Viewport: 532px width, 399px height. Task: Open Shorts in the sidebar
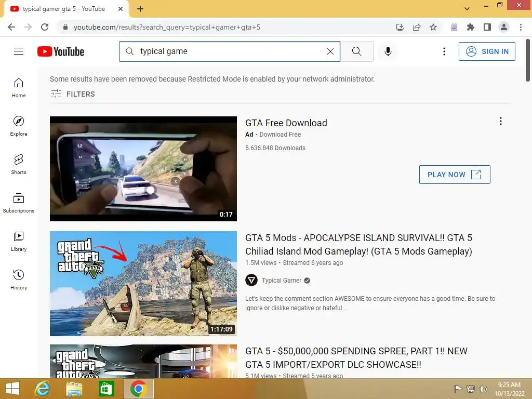19,164
